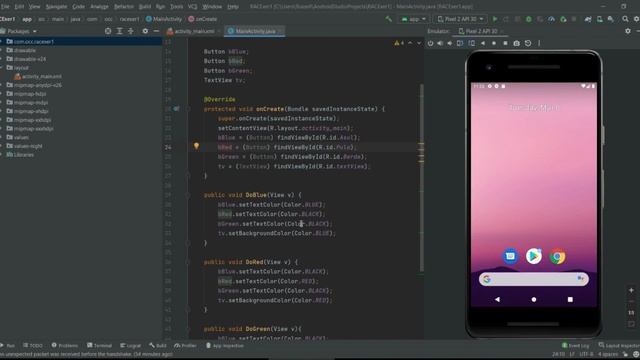Click the Search Everywhere magnifier icon
The width and height of the screenshot is (640, 360).
click(x=625, y=19)
